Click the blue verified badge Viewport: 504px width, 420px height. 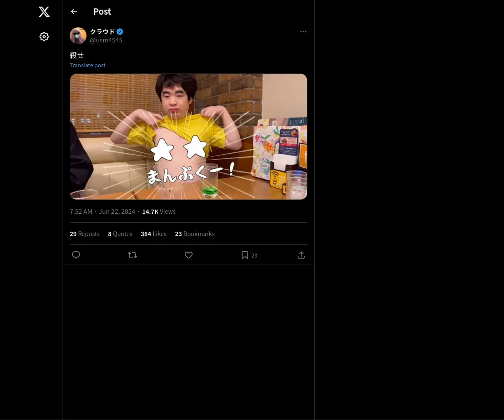click(x=120, y=31)
